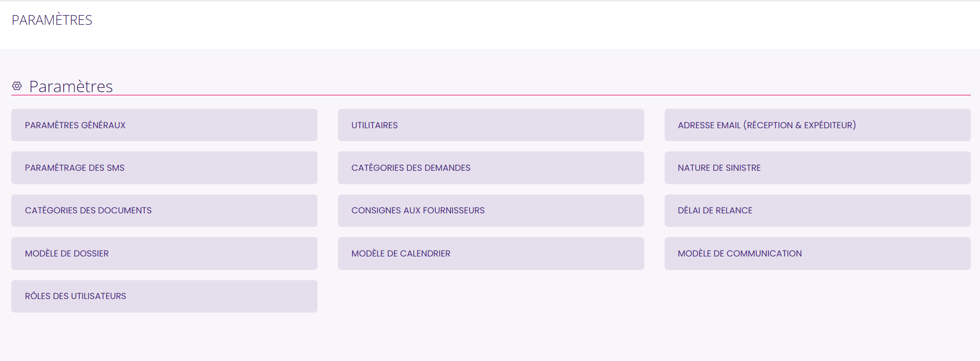The image size is (980, 361).
Task: Open the Utilitaires section
Action: click(x=491, y=125)
